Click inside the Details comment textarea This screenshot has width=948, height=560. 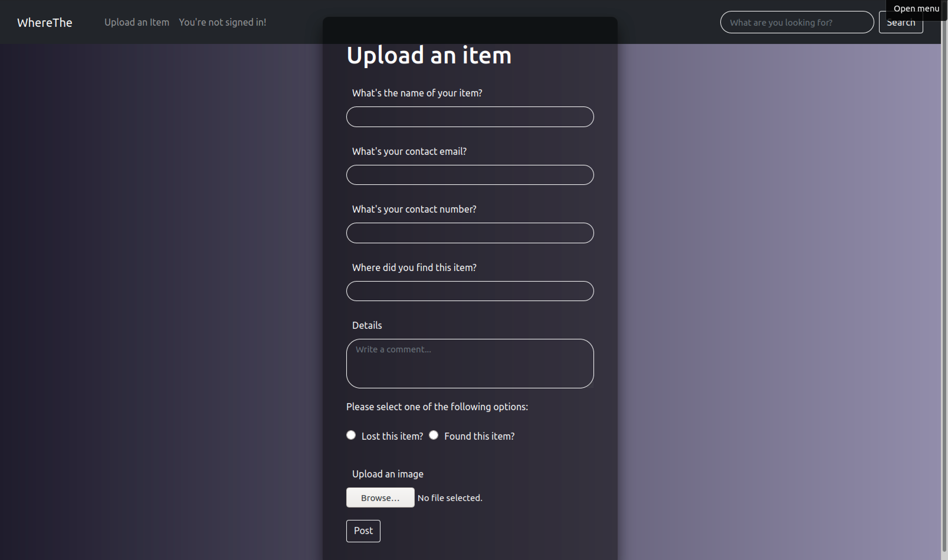click(470, 364)
